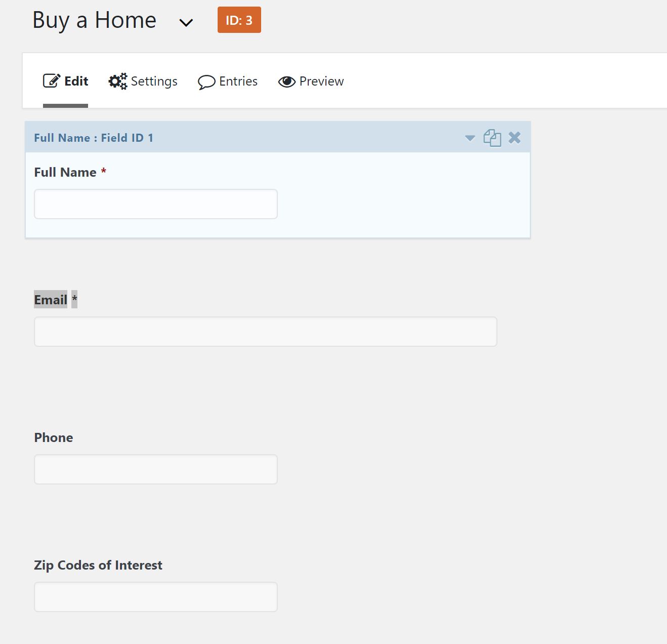Open the form switcher chevron next to Buy a Home
This screenshot has width=667, height=644.
[x=186, y=22]
